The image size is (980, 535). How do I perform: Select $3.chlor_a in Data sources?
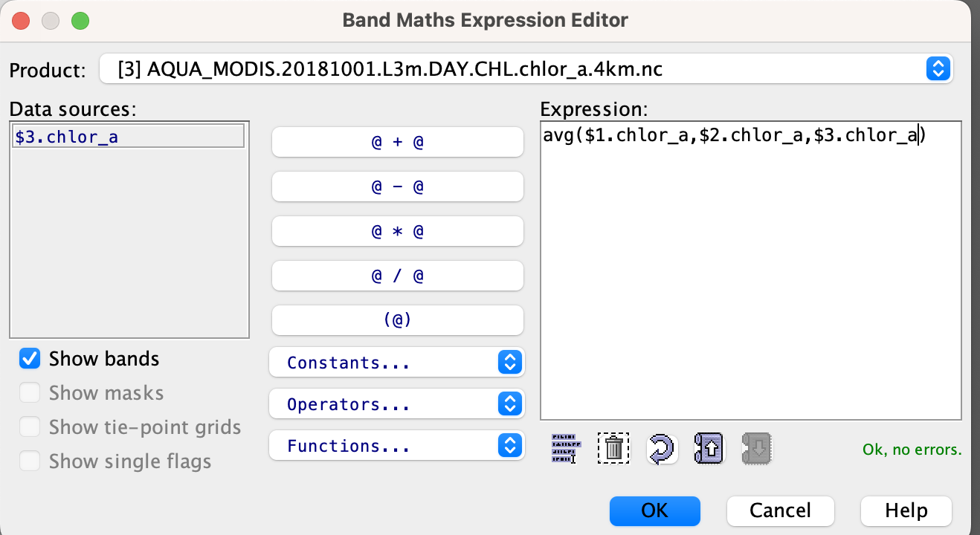pos(129,137)
